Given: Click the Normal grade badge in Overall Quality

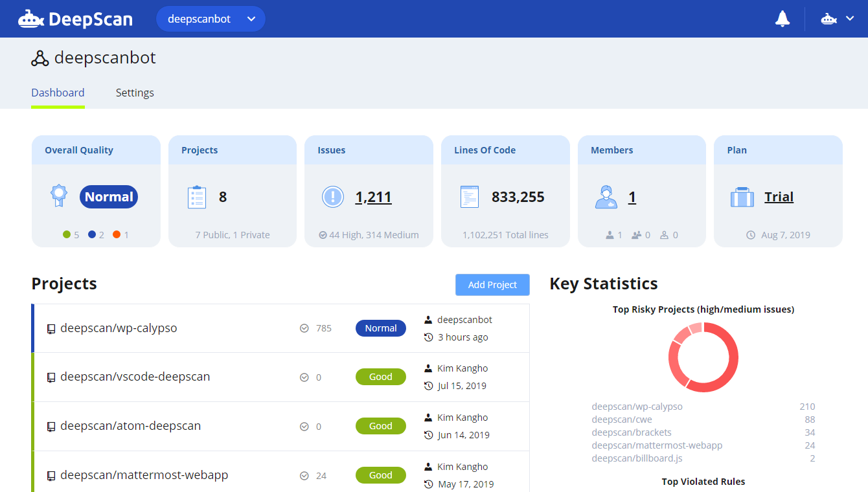Looking at the screenshot, I should 109,197.
